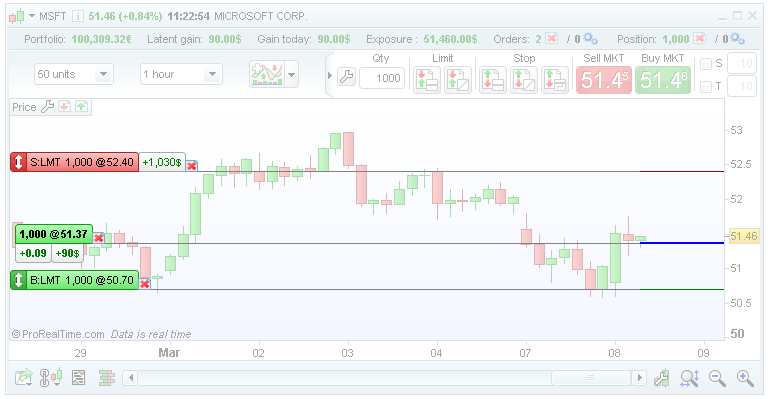Expand the dropdown arrow beside the MSFT ticker
This screenshot has width=770, height=399.
(x=32, y=16)
